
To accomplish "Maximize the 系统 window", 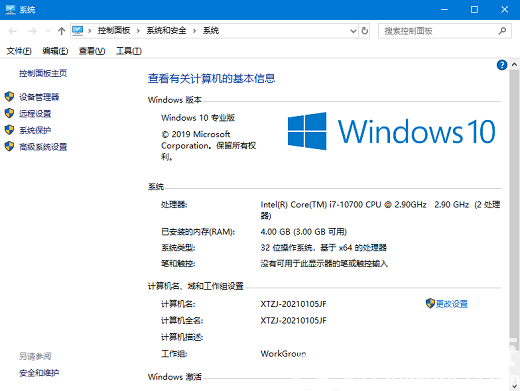I will (x=474, y=10).
